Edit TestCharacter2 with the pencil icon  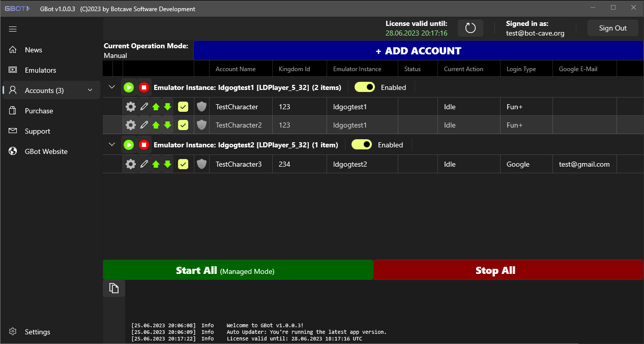[143, 124]
